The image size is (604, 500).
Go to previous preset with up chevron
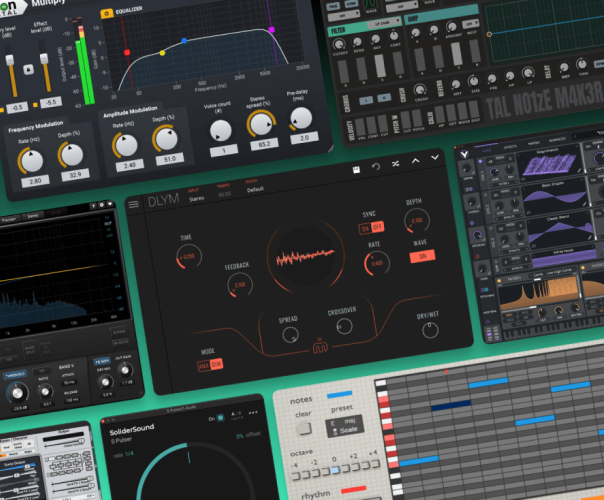tap(416, 160)
